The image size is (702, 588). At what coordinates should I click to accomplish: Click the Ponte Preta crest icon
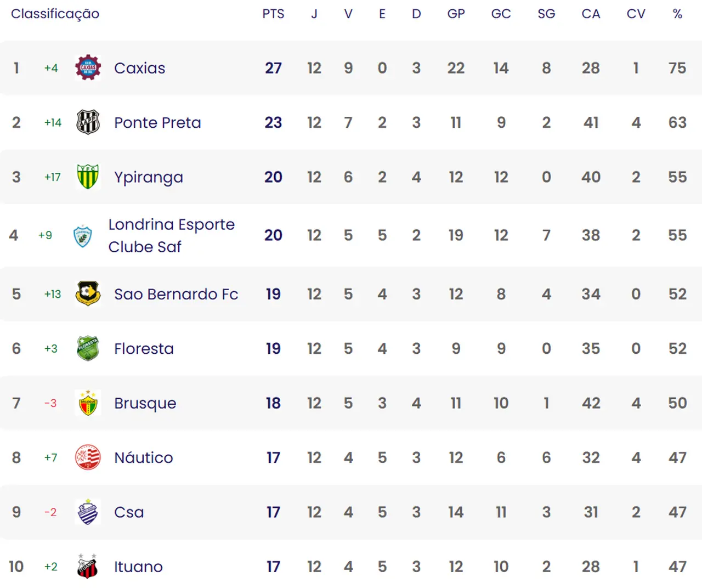(x=88, y=122)
